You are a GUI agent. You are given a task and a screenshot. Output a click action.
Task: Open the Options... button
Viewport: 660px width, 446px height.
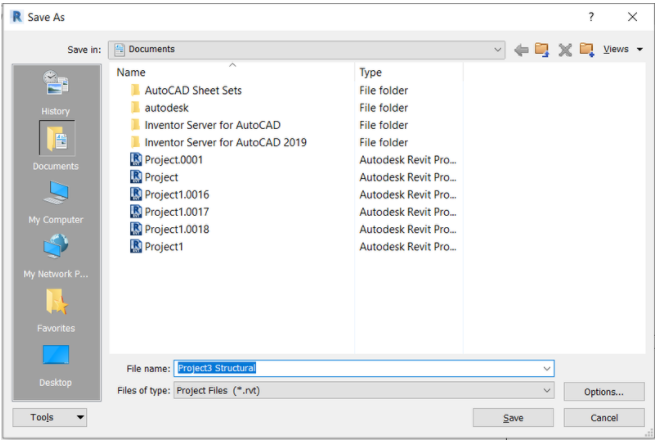click(604, 392)
